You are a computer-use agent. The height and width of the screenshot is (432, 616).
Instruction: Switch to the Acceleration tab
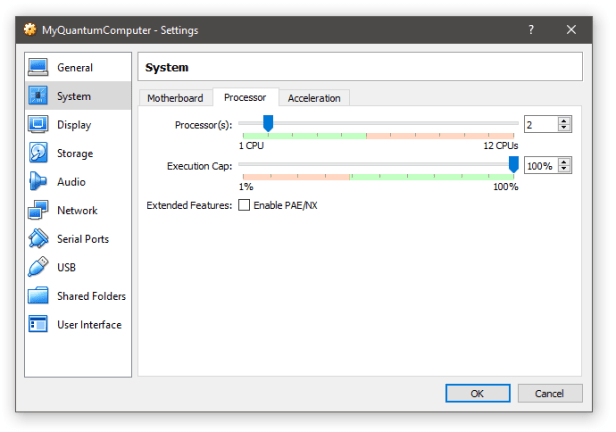tap(314, 98)
